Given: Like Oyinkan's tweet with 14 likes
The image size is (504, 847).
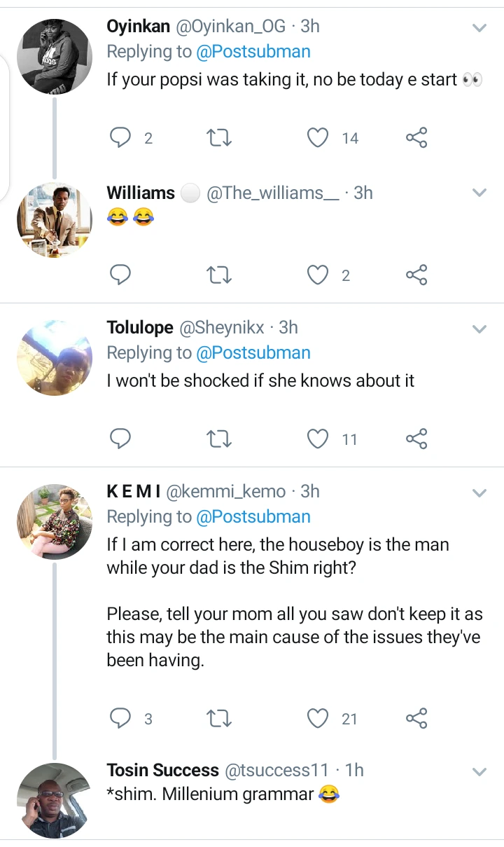Looking at the screenshot, I should click(318, 138).
